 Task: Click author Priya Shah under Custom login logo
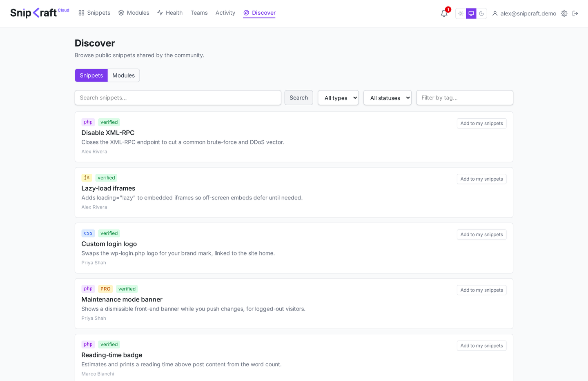point(94,263)
